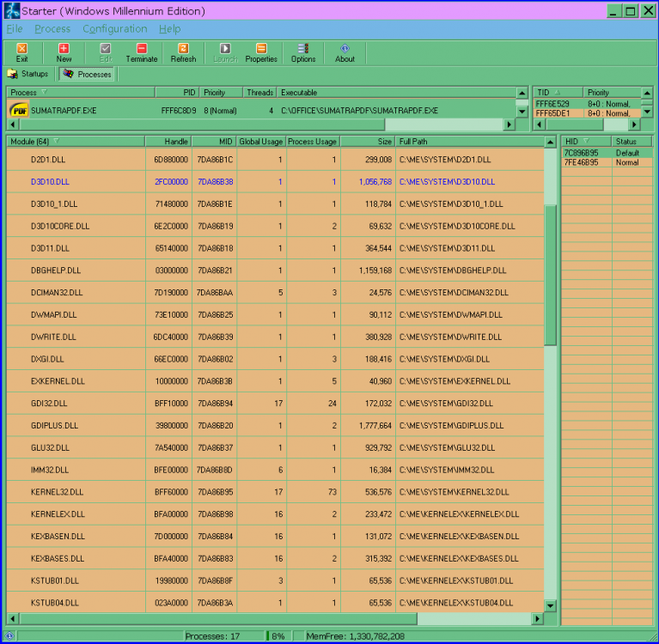Open the Properties toolbar icon

point(261,52)
